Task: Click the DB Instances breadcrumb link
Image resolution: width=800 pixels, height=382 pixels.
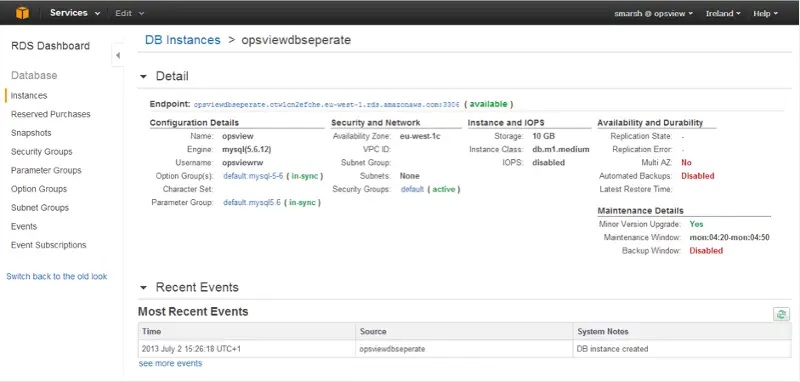Action: click(x=183, y=40)
